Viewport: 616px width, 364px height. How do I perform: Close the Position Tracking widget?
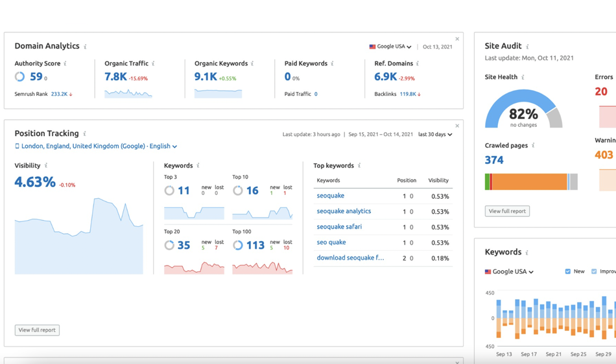point(457,126)
